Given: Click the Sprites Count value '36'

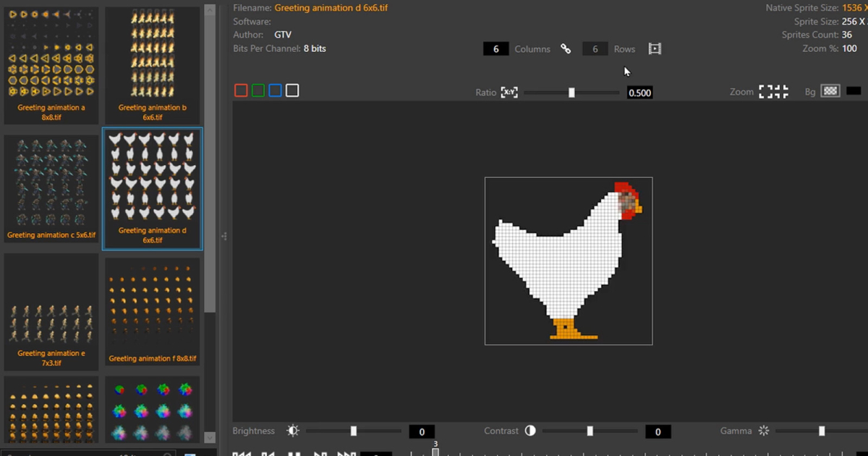Looking at the screenshot, I should [846, 35].
